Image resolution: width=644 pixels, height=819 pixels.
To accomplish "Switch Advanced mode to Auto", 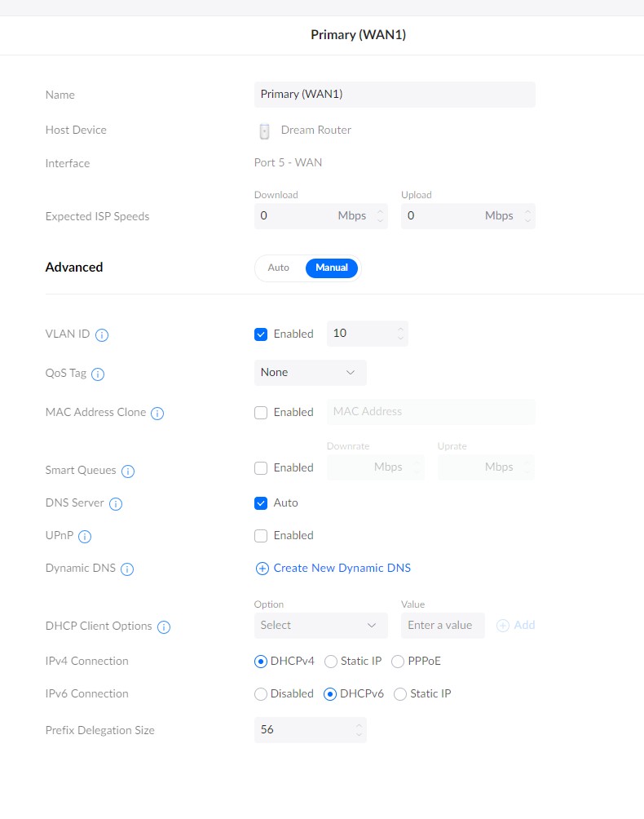I will [278, 268].
